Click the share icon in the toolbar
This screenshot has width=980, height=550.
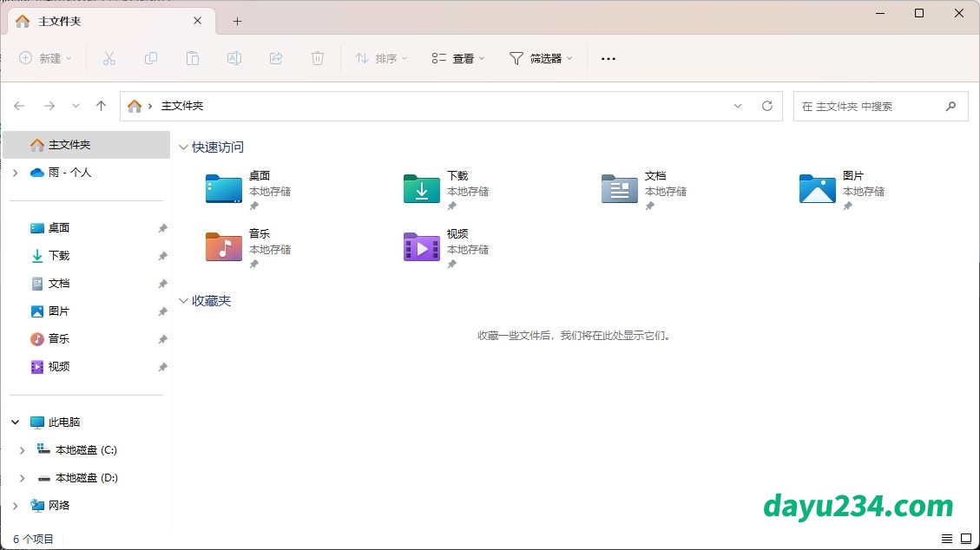point(276,58)
